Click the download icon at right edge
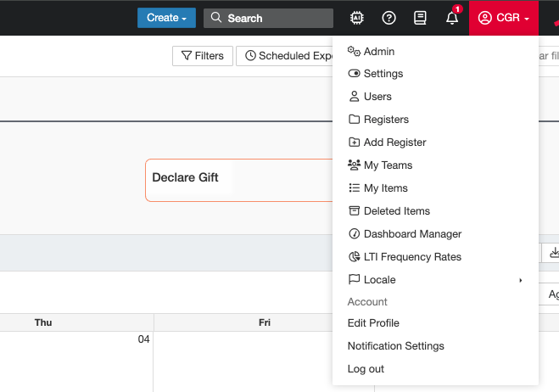The image size is (559, 392). point(555,253)
